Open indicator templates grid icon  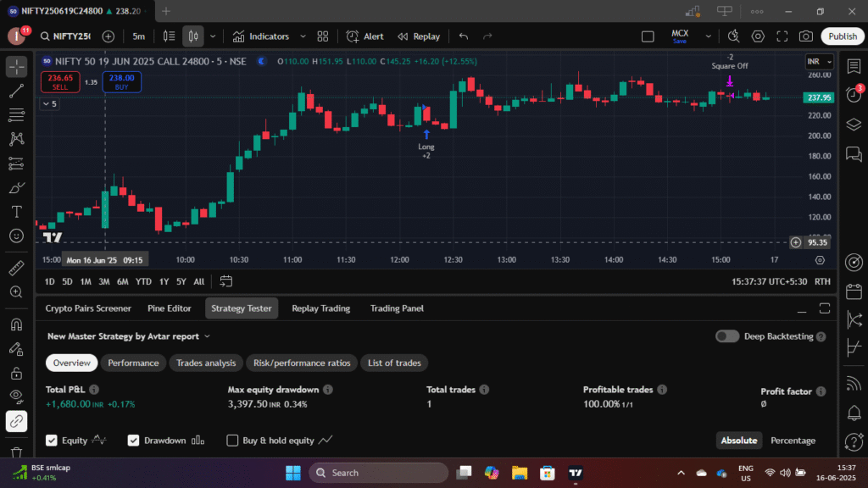pyautogui.click(x=323, y=36)
